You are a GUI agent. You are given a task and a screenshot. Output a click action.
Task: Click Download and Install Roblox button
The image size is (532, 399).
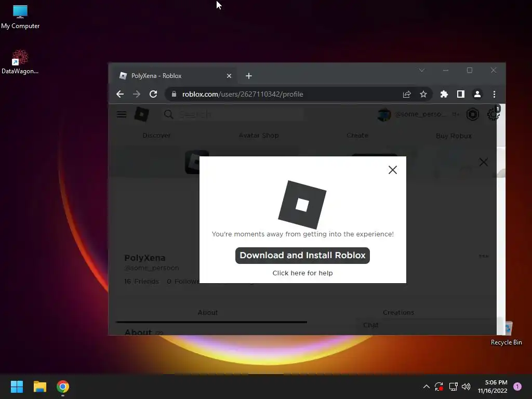302,255
